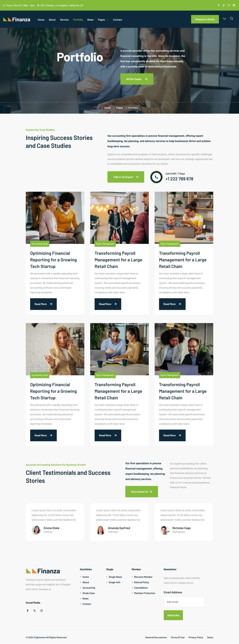Expand the chevron next to Request a Quote
Image resolution: width=239 pixels, height=644 pixels.
(225, 19)
